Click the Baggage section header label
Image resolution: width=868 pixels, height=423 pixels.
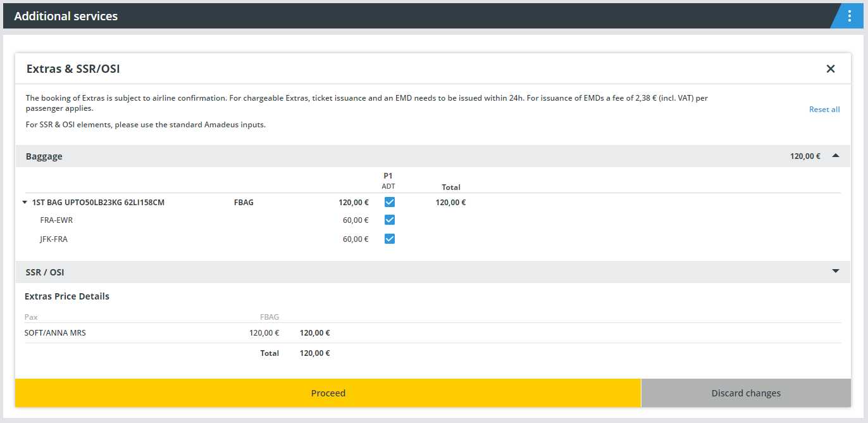[x=44, y=156]
